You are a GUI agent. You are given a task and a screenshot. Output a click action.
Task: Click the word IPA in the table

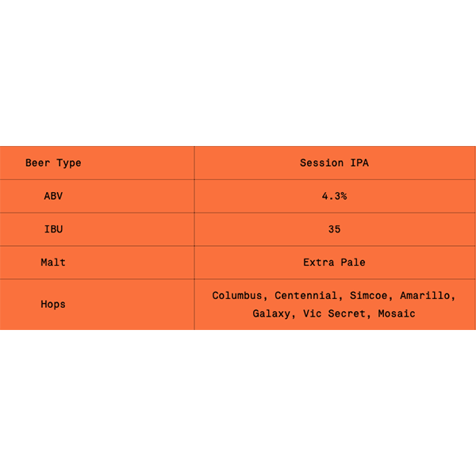pyautogui.click(x=359, y=163)
